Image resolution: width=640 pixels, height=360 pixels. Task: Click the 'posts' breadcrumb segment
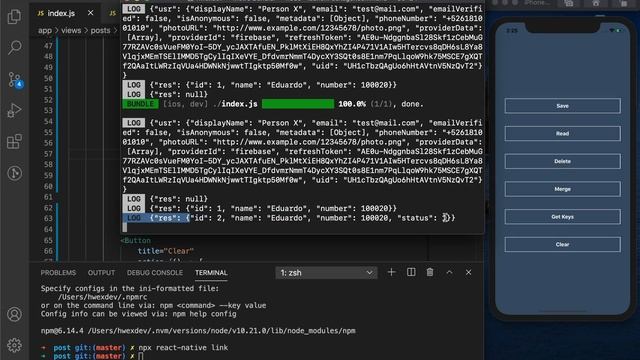click(x=100, y=31)
